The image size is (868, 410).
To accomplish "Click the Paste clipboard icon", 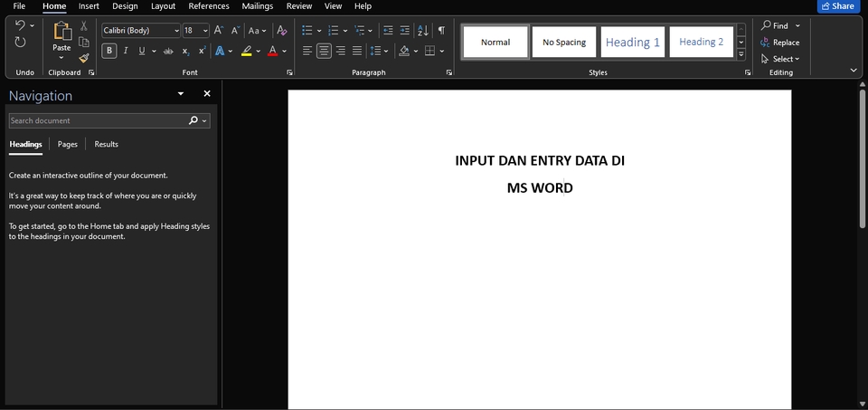I will coord(62,31).
